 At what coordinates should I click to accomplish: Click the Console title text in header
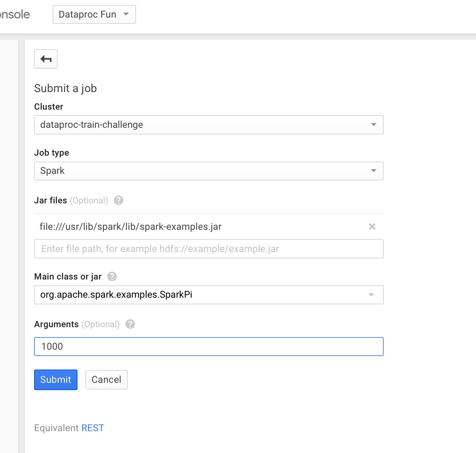(15, 15)
